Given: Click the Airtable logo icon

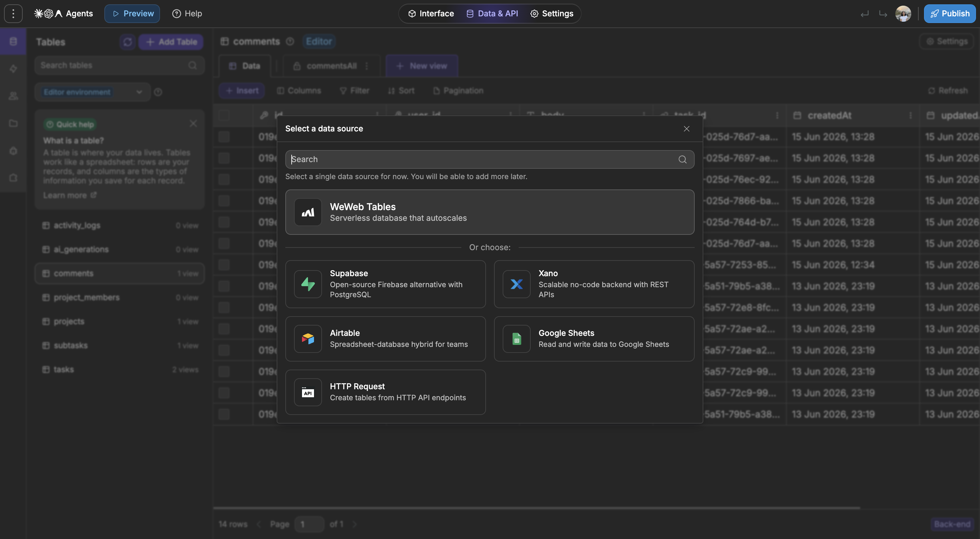Looking at the screenshot, I should click(308, 339).
